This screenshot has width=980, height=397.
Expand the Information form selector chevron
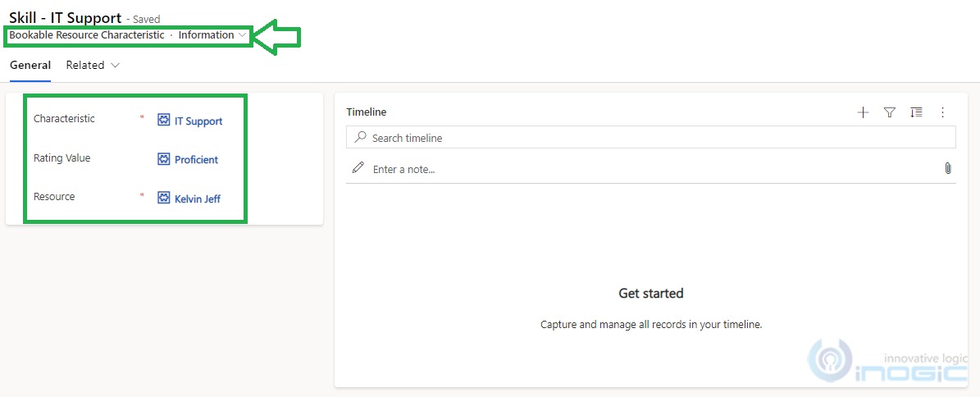click(243, 35)
